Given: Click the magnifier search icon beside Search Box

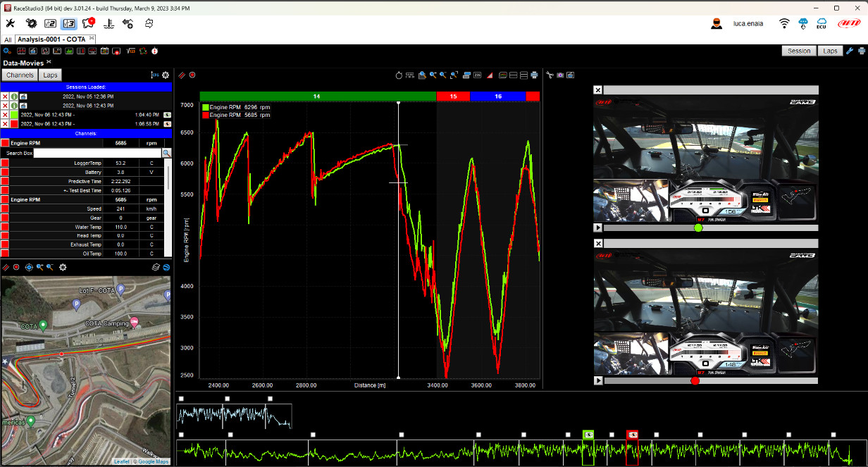Looking at the screenshot, I should 167,153.
